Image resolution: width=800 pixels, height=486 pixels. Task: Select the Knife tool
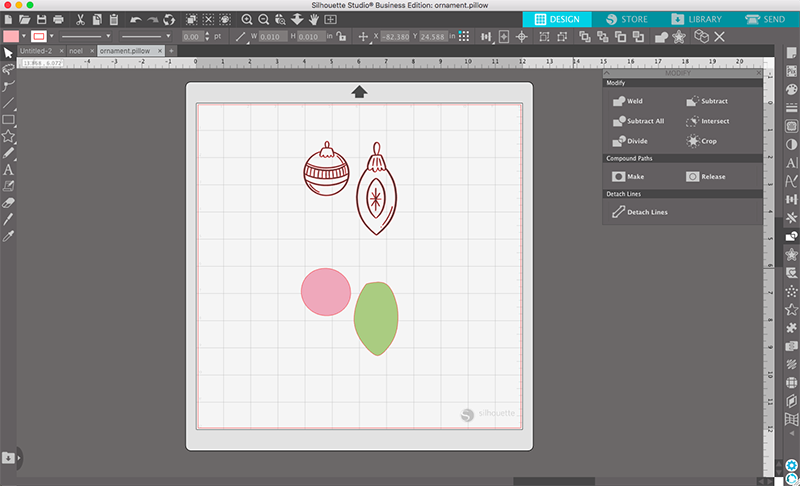click(8, 220)
